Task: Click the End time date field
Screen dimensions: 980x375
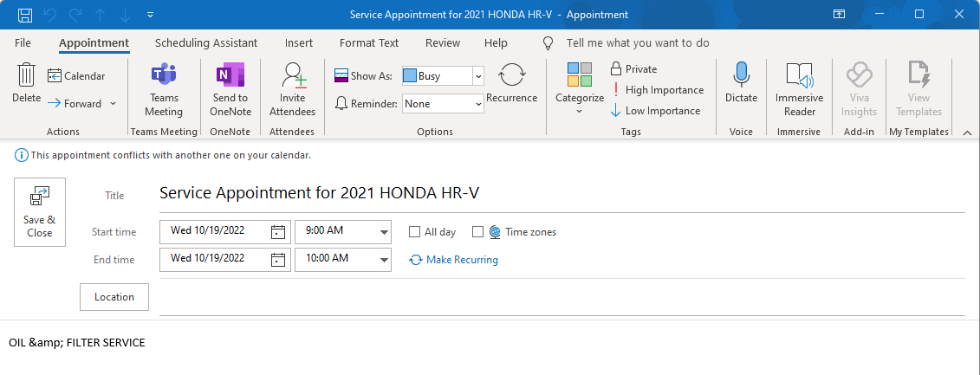Action: [x=214, y=258]
